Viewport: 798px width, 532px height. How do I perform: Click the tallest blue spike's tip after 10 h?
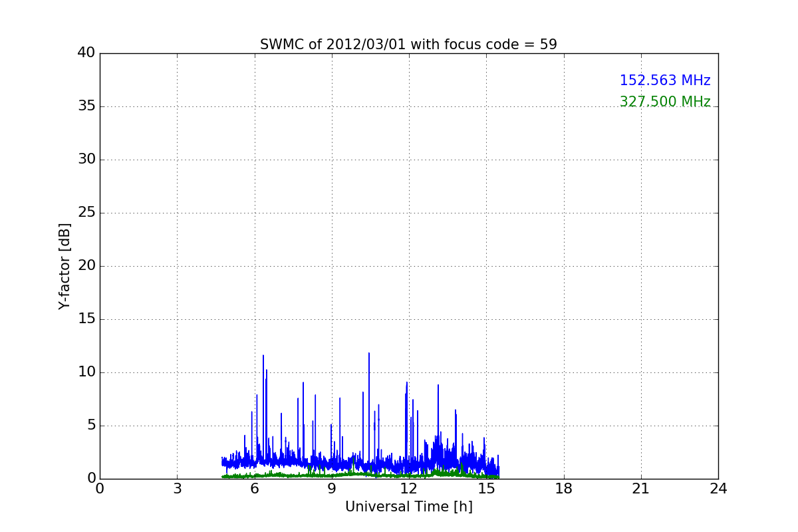click(369, 354)
